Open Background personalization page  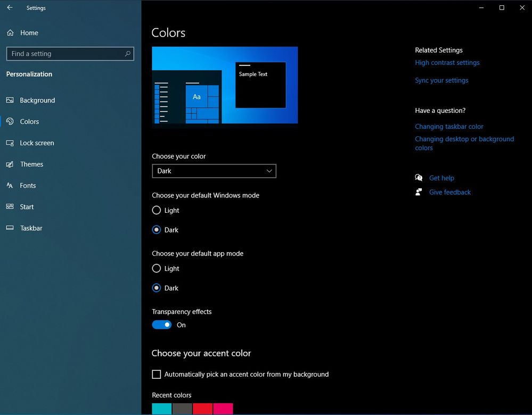[x=37, y=101]
